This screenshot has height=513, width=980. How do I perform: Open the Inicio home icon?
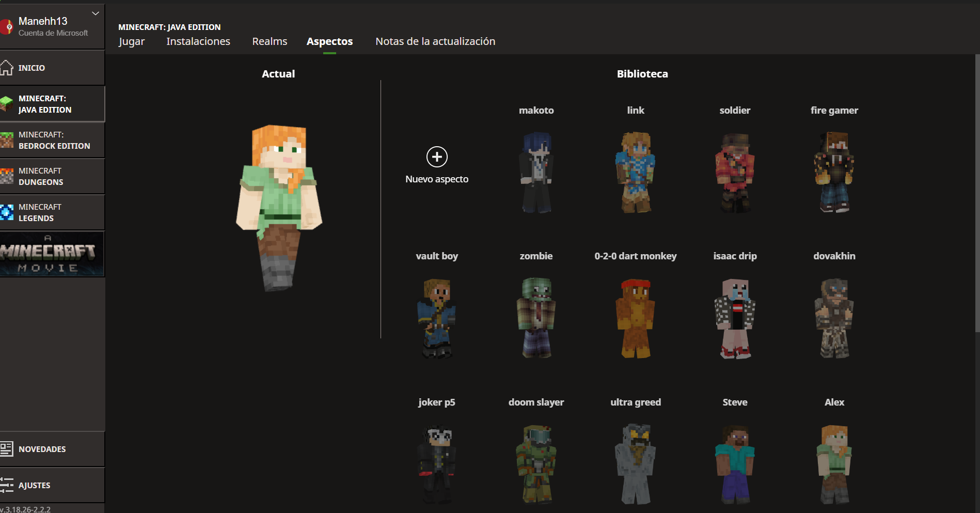point(7,68)
